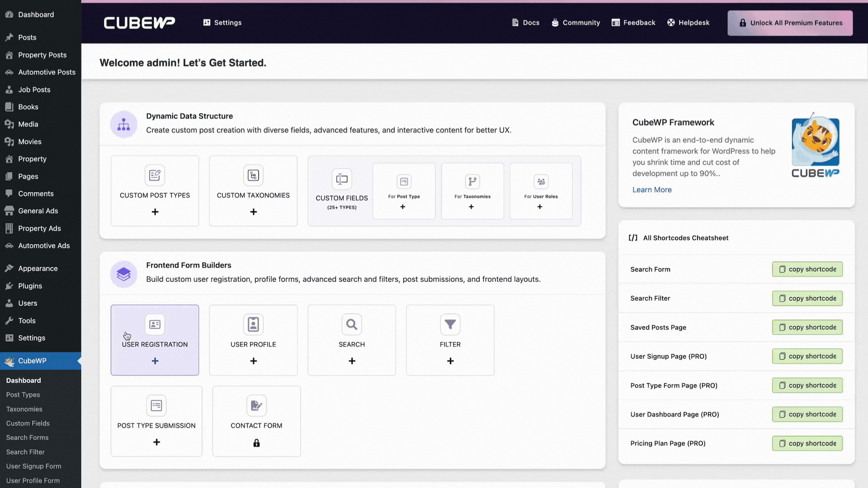This screenshot has width=868, height=488.
Task: Copy shortcode for Search Filter
Action: 807,298
